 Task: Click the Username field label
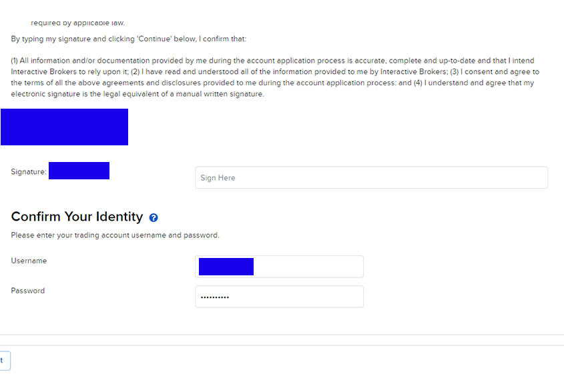(x=29, y=261)
